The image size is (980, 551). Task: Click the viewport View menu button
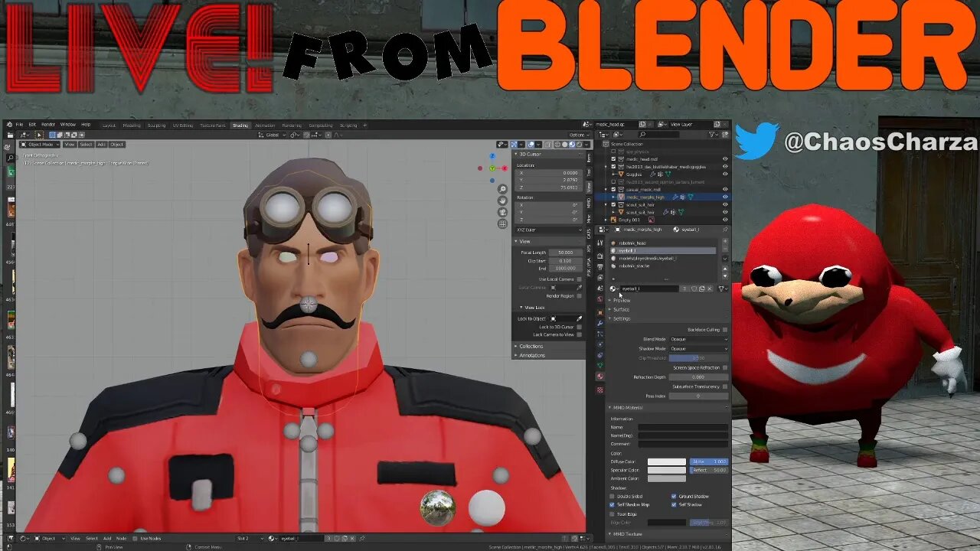[x=69, y=144]
